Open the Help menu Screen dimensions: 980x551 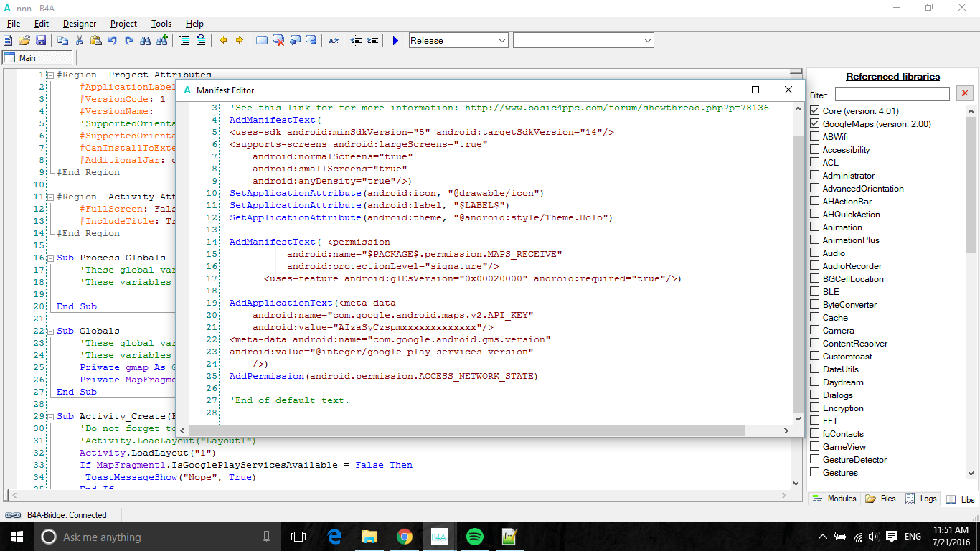194,24
